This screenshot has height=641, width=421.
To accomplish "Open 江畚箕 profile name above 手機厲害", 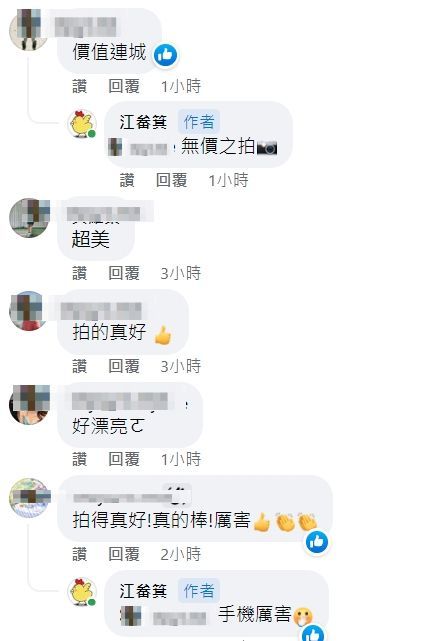I will coord(143,591).
